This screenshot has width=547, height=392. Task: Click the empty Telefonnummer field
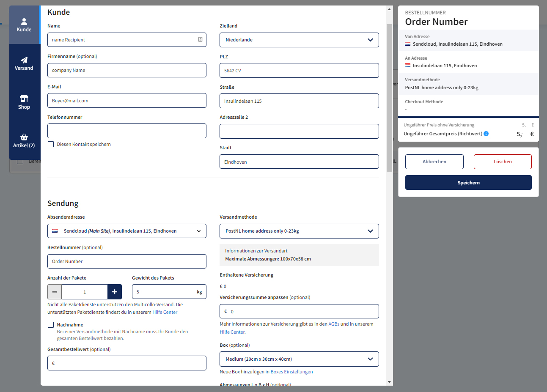coord(127,131)
